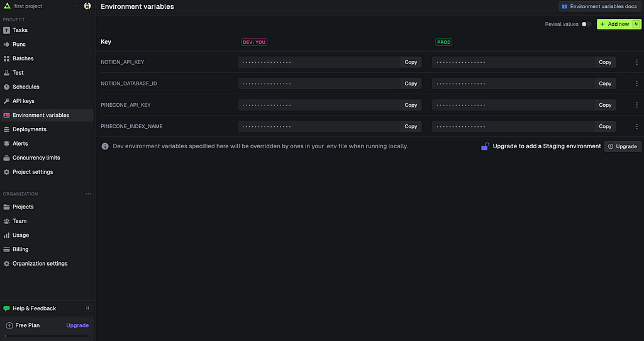Click Add new environment variable button
The image size is (644, 341).
tap(619, 24)
